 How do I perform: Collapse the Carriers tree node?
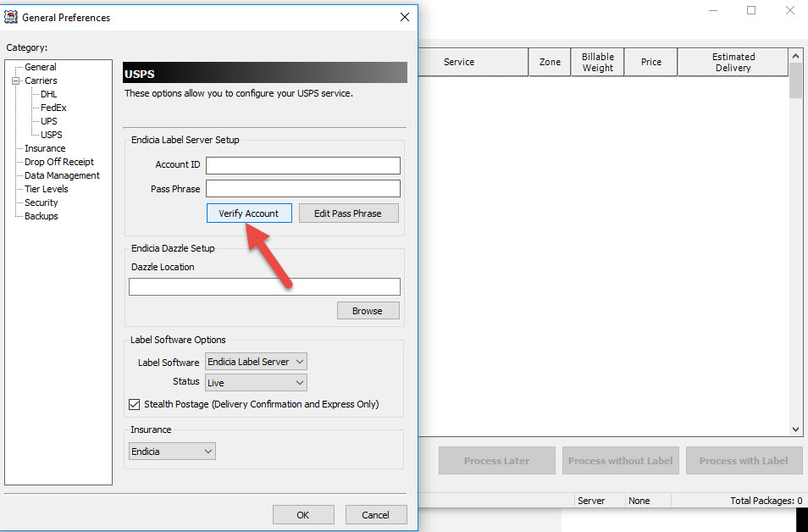pyautogui.click(x=15, y=81)
